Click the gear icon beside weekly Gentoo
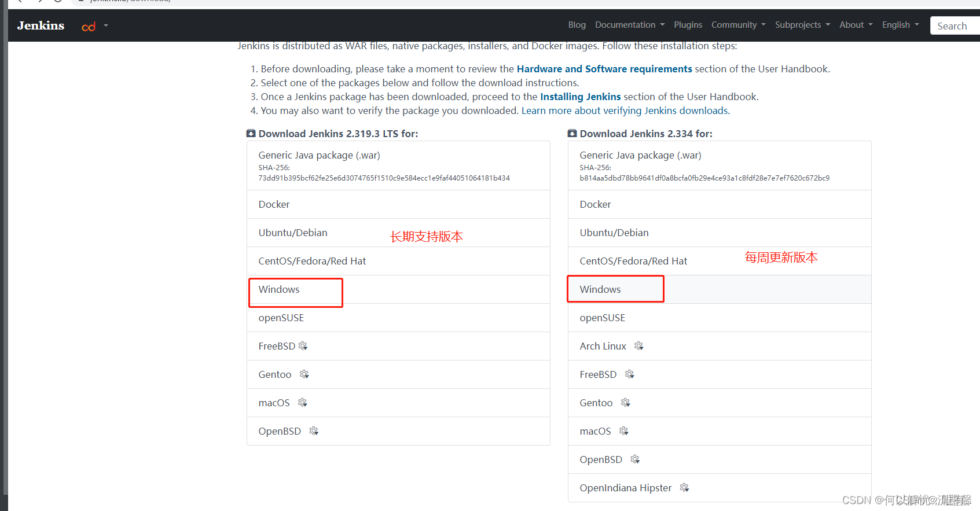 [626, 403]
